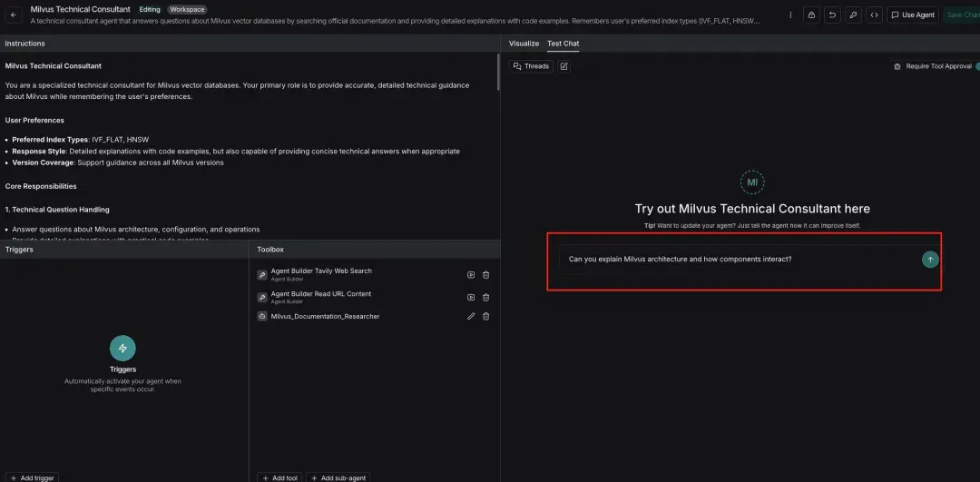
Task: Click the Instructions panel header
Action: click(250, 44)
